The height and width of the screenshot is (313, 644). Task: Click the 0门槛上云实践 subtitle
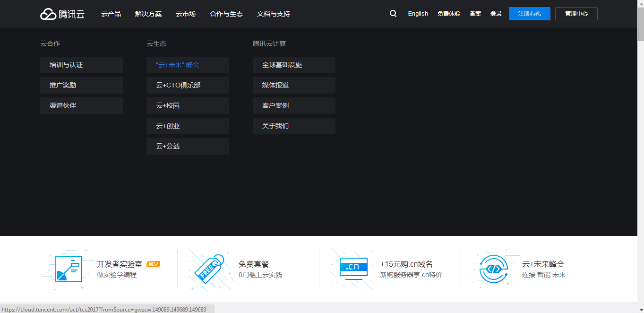tap(260, 275)
